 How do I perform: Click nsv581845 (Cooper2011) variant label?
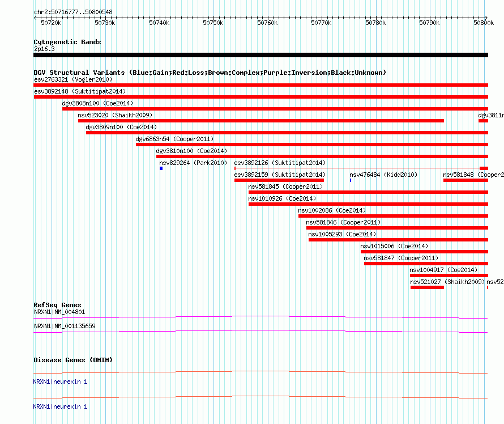285,186
